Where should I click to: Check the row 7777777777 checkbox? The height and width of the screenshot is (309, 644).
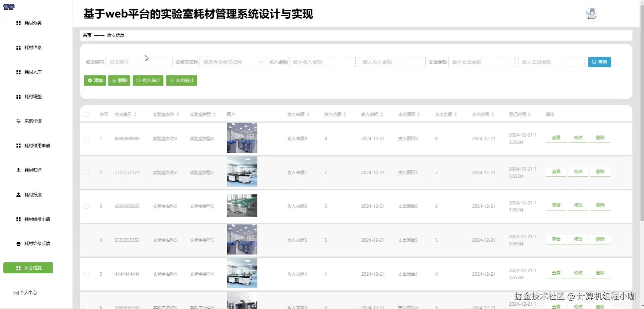(87, 173)
